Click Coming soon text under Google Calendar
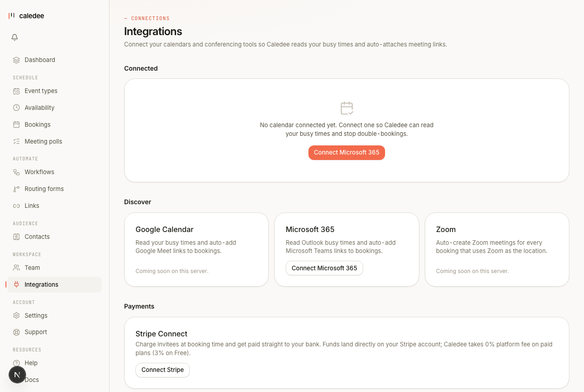Image resolution: width=584 pixels, height=392 pixels. coord(172,271)
